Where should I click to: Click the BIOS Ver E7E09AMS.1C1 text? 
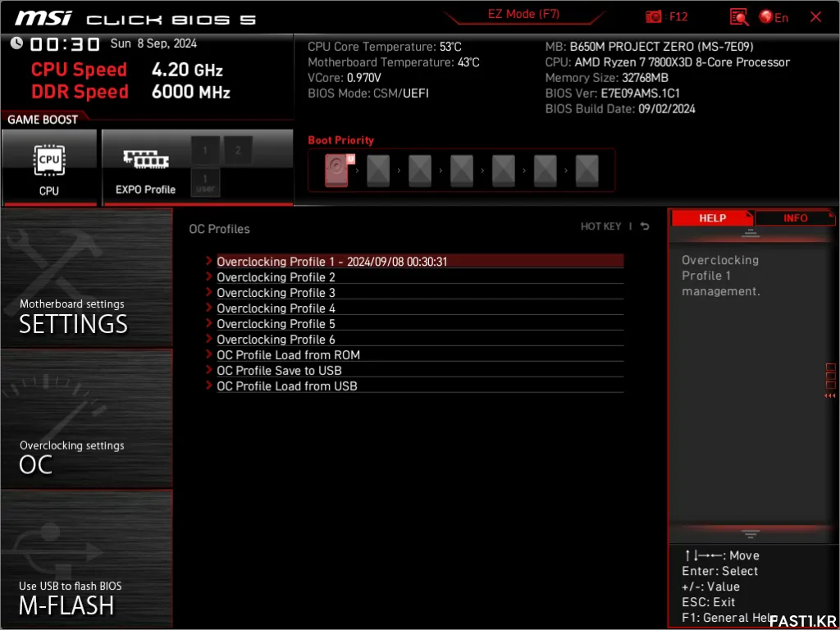(612, 94)
